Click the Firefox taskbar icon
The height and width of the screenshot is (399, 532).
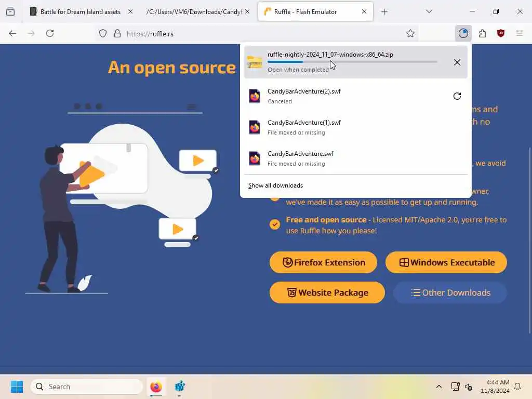(156, 387)
